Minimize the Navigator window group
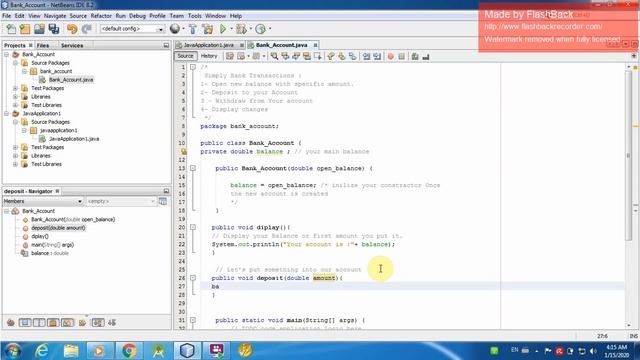 click(166, 191)
